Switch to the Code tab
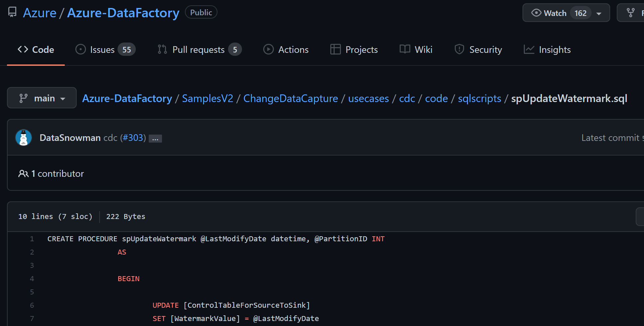Image resolution: width=644 pixels, height=326 pixels. click(x=36, y=50)
